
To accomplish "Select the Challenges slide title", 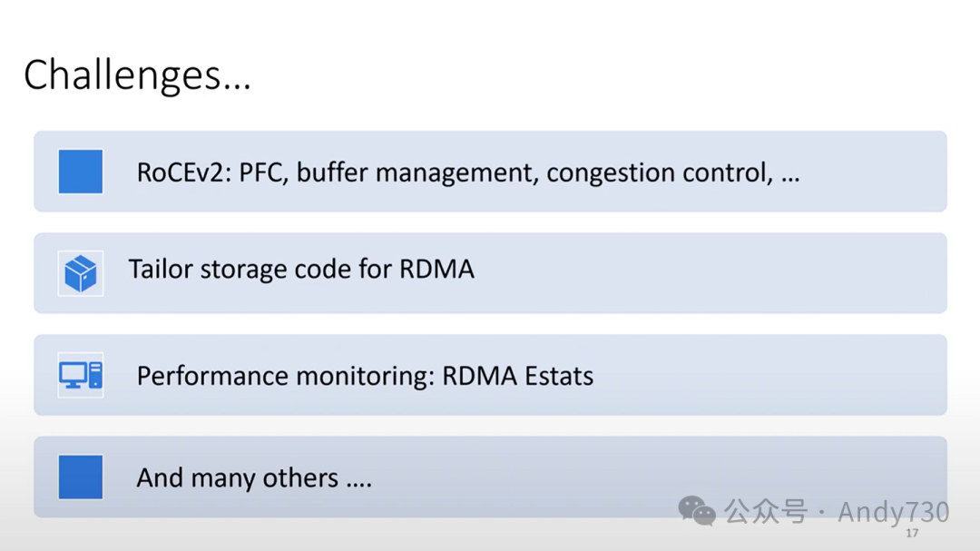I will pyautogui.click(x=137, y=74).
